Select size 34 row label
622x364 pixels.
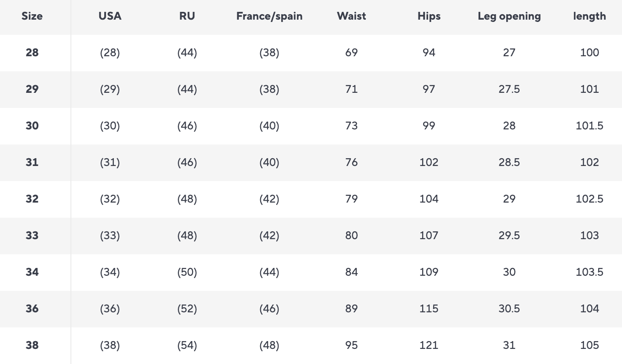click(x=32, y=272)
